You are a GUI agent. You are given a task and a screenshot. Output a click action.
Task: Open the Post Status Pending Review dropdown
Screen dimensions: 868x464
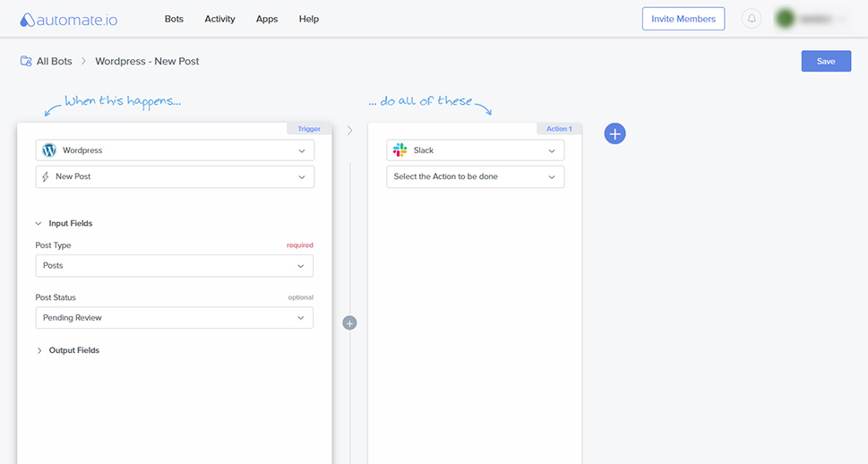pyautogui.click(x=175, y=318)
